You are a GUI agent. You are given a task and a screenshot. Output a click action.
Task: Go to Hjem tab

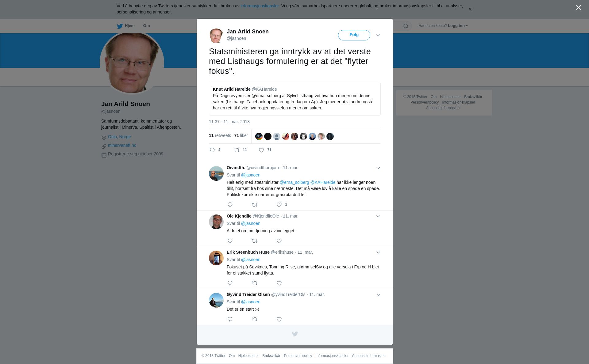[126, 26]
